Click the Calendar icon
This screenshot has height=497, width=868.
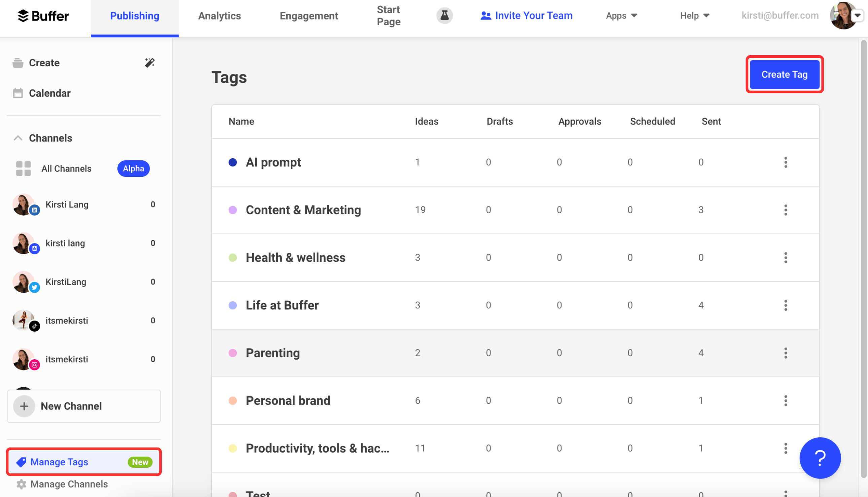click(18, 93)
